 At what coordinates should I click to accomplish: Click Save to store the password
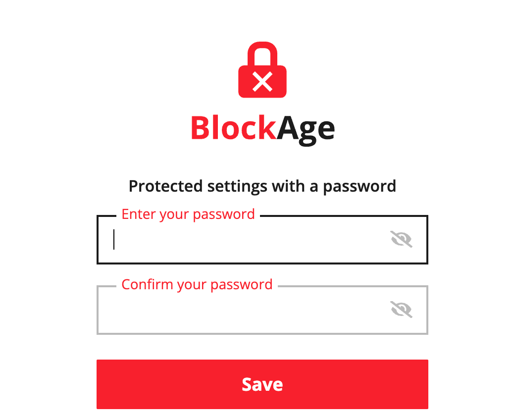pos(262,384)
